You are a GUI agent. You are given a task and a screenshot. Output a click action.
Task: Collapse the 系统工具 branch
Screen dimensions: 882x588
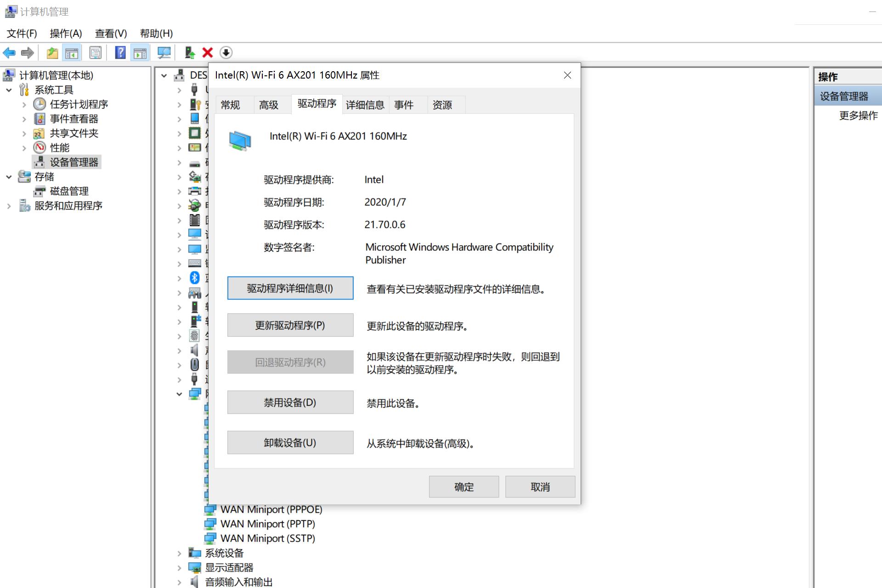(x=10, y=90)
